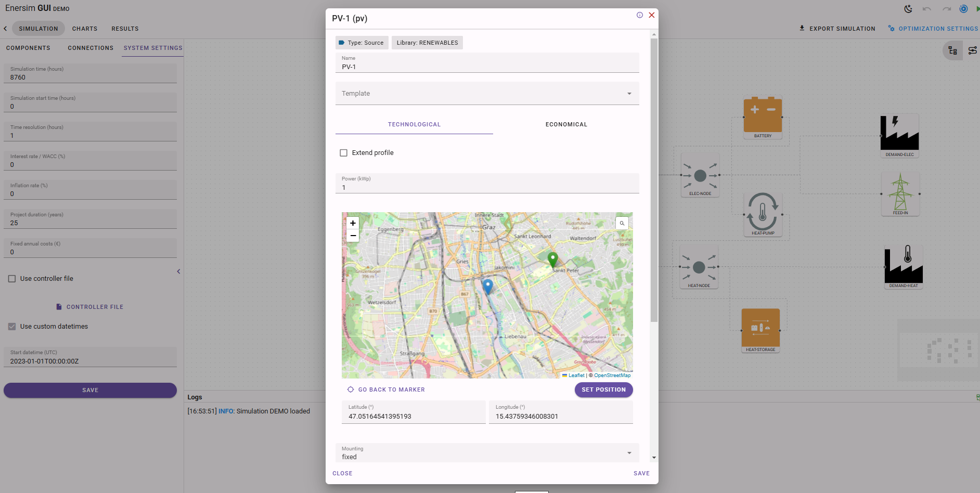Open the map search magnifier icon

tap(622, 223)
